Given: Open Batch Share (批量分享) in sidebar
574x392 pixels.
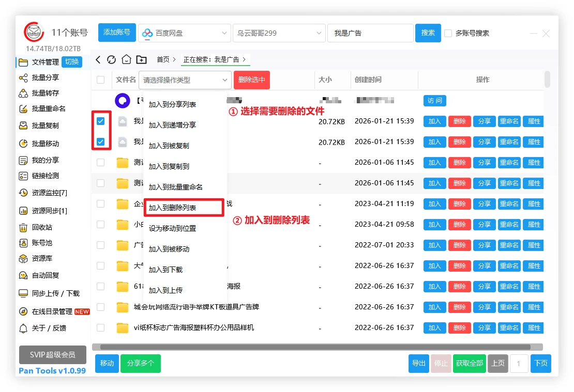Looking at the screenshot, I should coord(45,77).
